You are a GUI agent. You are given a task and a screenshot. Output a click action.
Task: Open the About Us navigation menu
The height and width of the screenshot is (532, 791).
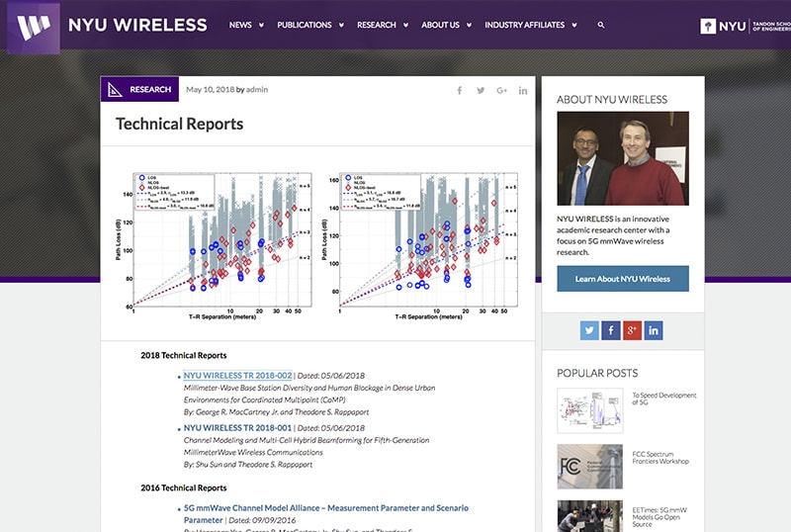446,25
